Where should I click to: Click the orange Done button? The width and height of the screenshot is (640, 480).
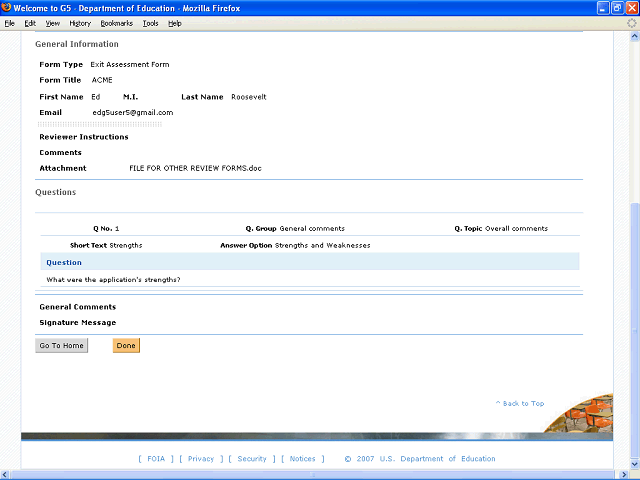click(x=126, y=345)
